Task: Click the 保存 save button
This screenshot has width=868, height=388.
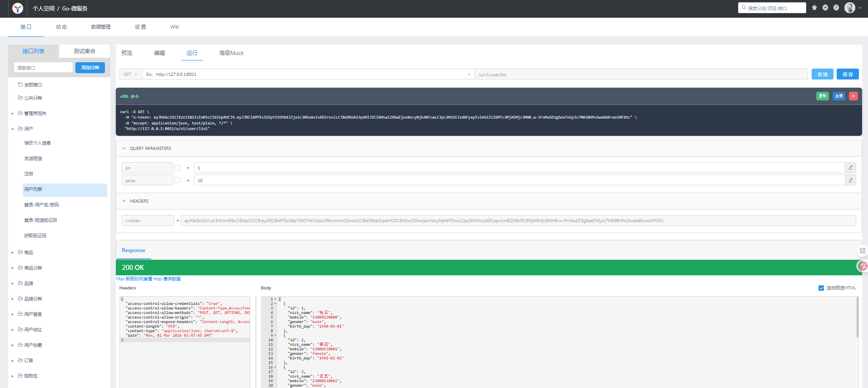Action: [x=848, y=74]
